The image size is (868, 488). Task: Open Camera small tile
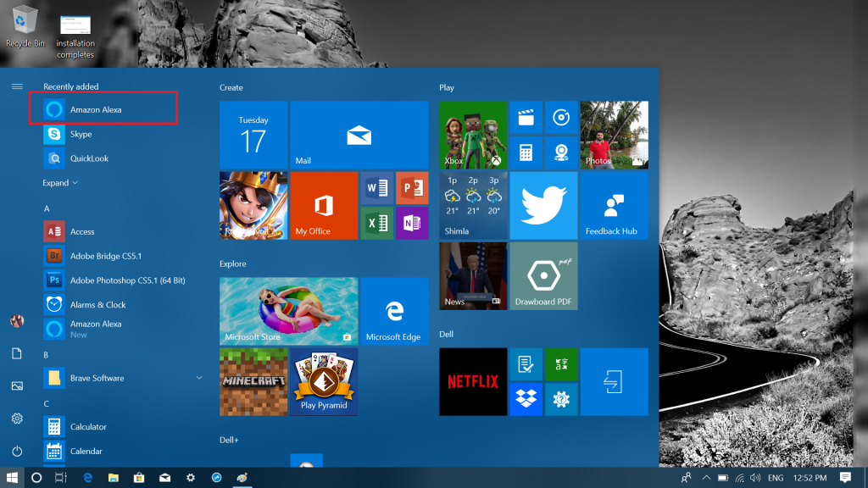click(561, 152)
